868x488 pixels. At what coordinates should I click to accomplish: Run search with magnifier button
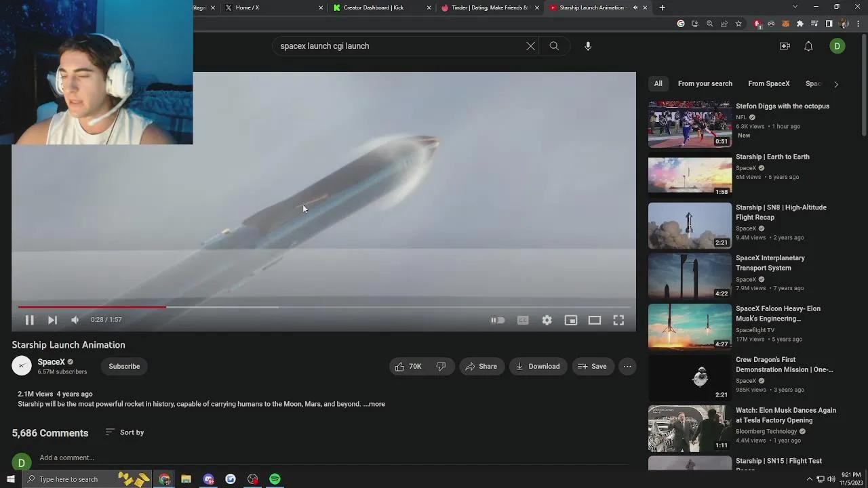tap(554, 46)
